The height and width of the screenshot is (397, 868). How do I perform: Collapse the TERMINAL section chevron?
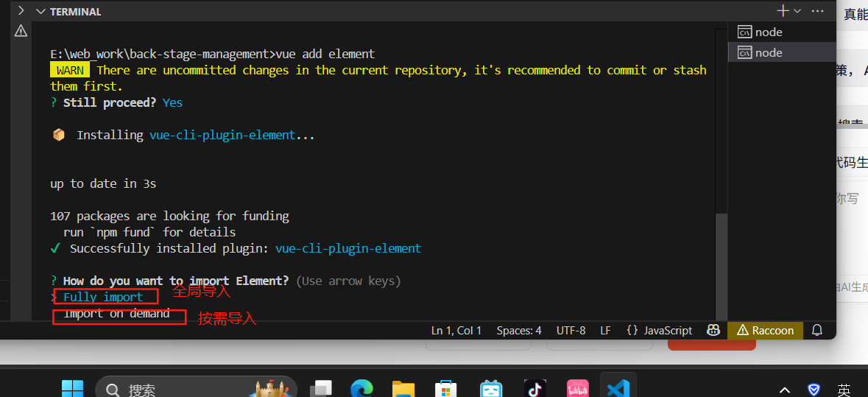coord(40,12)
